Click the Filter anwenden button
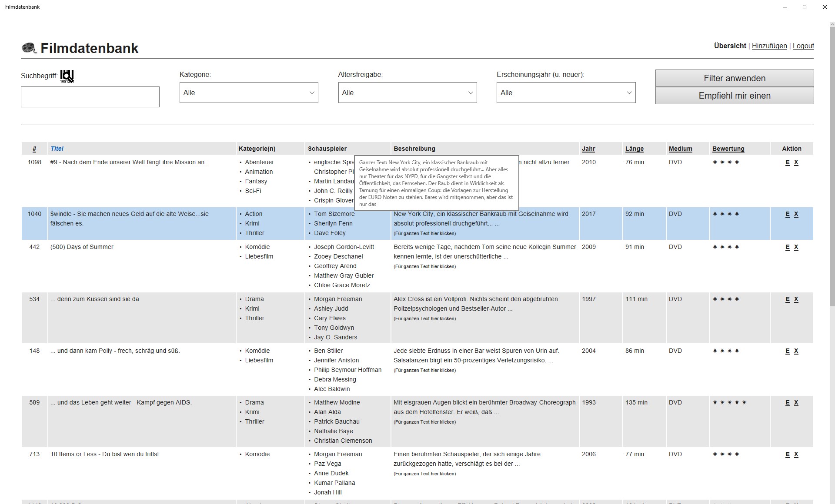835x504 pixels. [735, 78]
